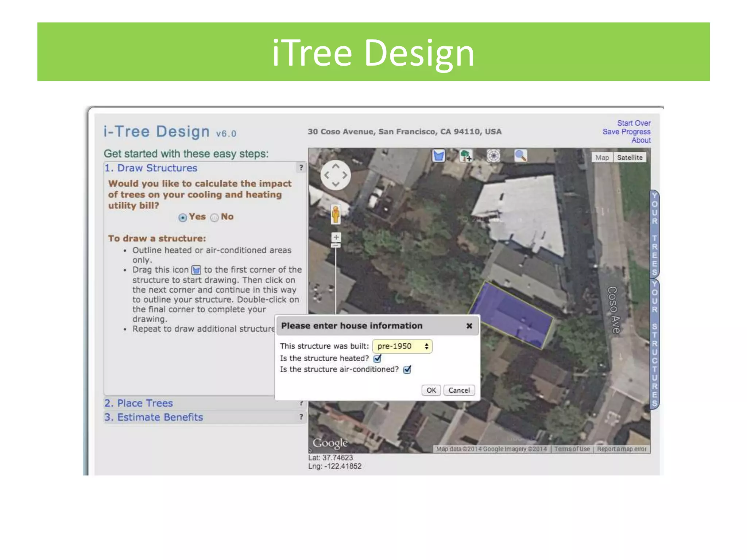The image size is (747, 560).
Task: Click the address text 30 Coso Avenue
Action: (405, 132)
